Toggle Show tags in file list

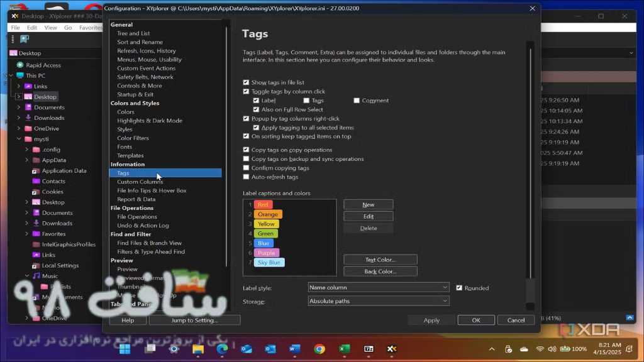(x=246, y=82)
